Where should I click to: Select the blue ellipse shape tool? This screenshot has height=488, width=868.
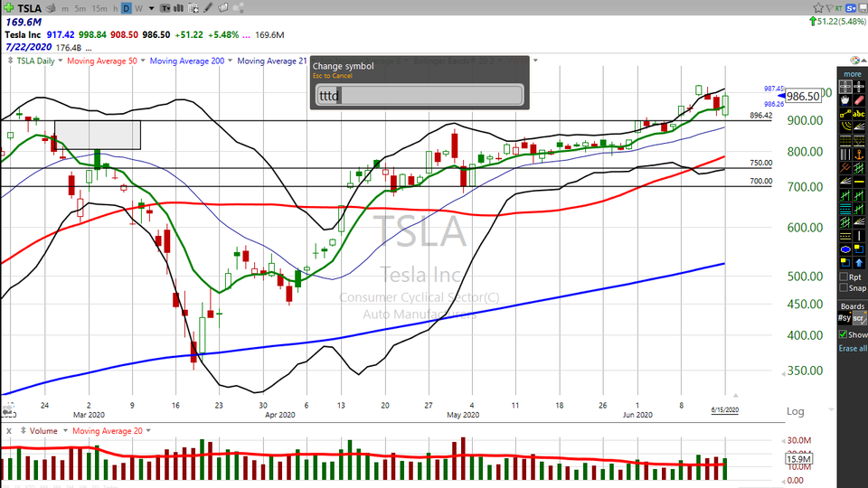[844, 249]
